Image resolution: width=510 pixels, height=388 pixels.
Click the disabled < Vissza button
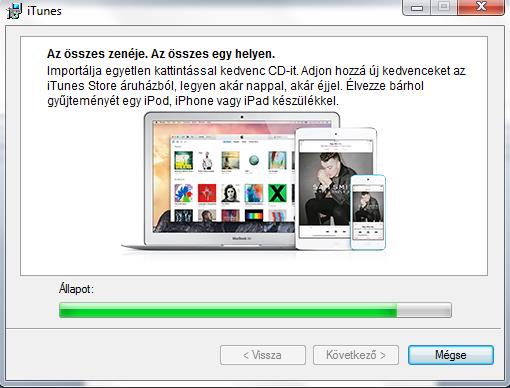(263, 355)
